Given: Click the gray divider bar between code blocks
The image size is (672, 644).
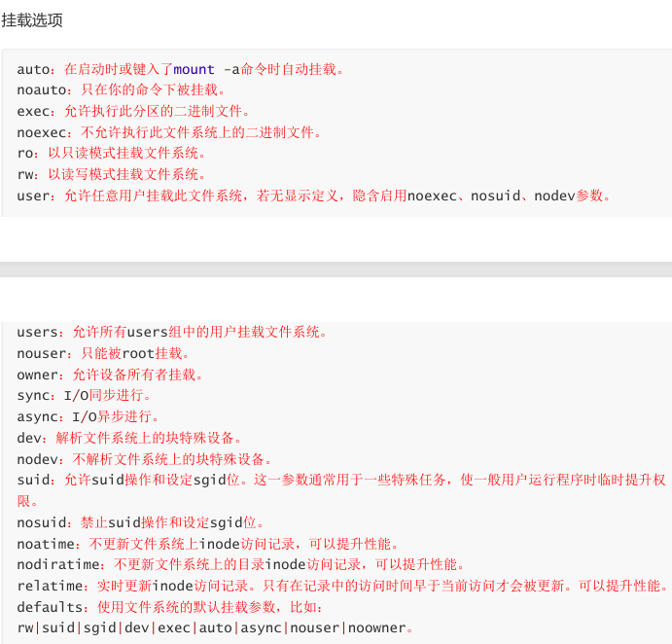Looking at the screenshot, I should click(x=336, y=269).
